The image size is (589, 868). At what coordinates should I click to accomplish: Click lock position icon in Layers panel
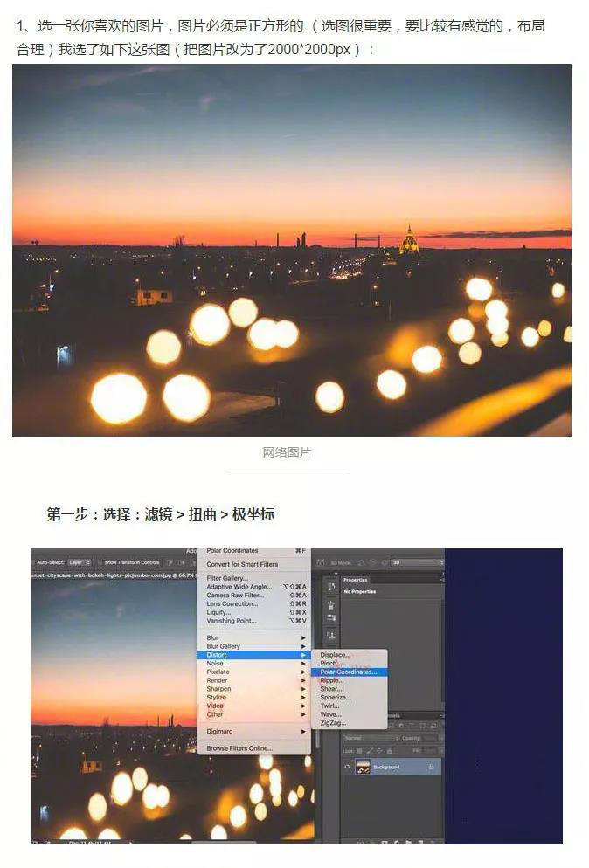(x=379, y=751)
